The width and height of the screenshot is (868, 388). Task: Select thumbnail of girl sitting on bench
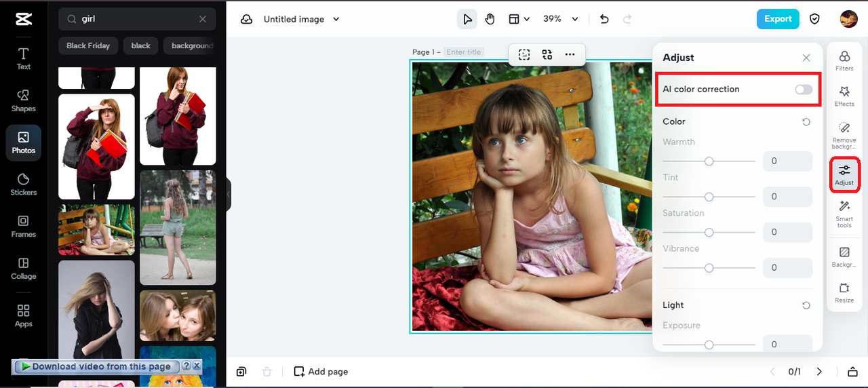coord(96,230)
